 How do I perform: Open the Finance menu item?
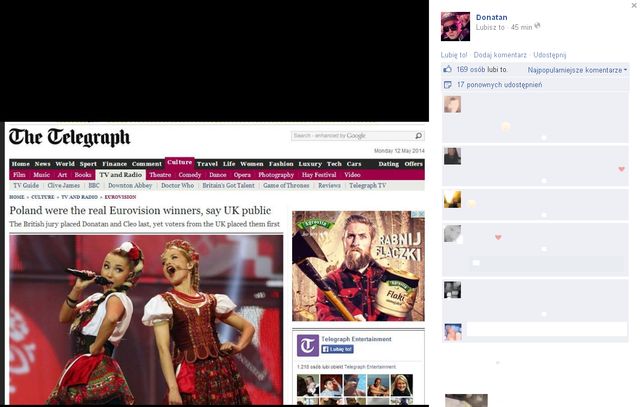coord(114,164)
